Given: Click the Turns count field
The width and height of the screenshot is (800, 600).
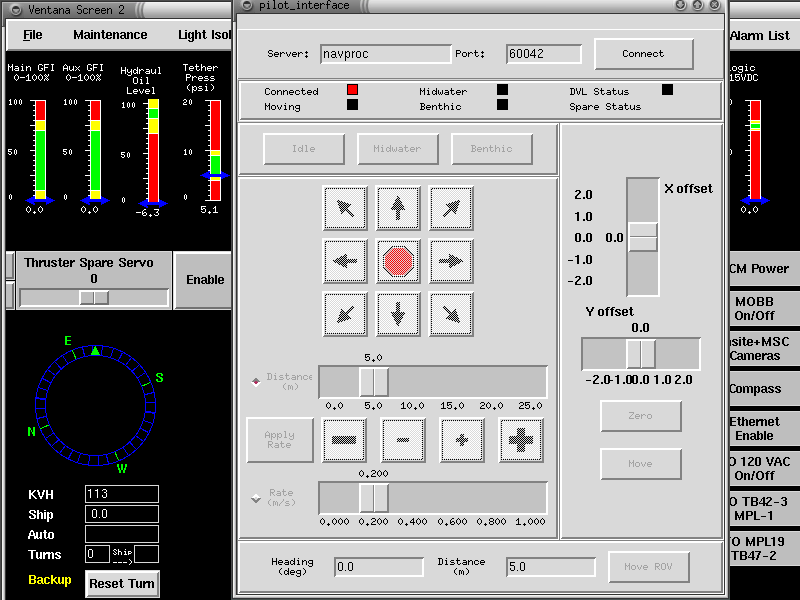Looking at the screenshot, I should (x=97, y=554).
